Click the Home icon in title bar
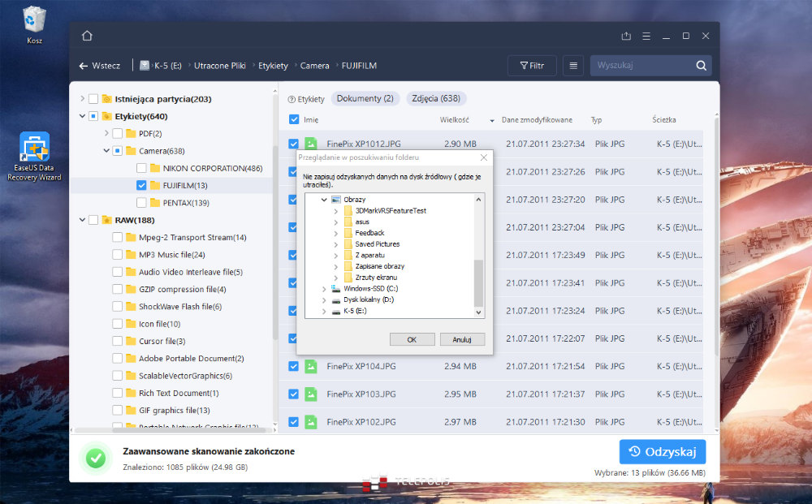This screenshot has width=812, height=504. pos(87,36)
